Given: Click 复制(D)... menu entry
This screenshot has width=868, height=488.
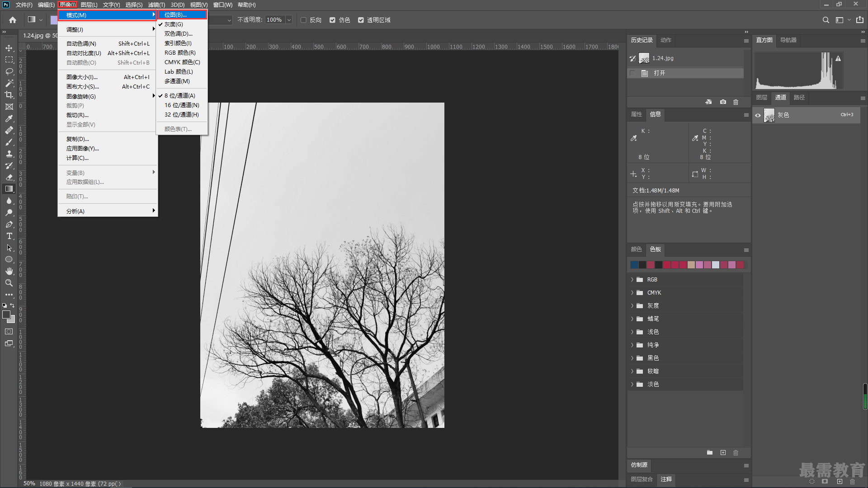Looking at the screenshot, I should (x=108, y=139).
